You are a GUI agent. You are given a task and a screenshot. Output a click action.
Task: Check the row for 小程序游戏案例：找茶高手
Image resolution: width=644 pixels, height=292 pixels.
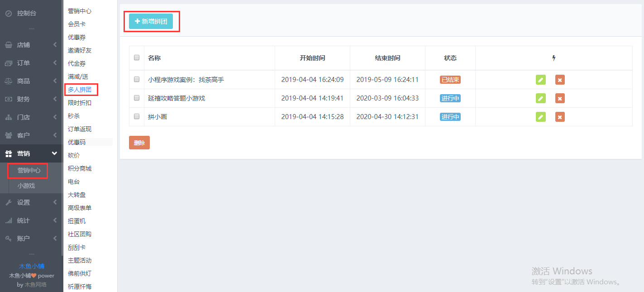(x=136, y=80)
